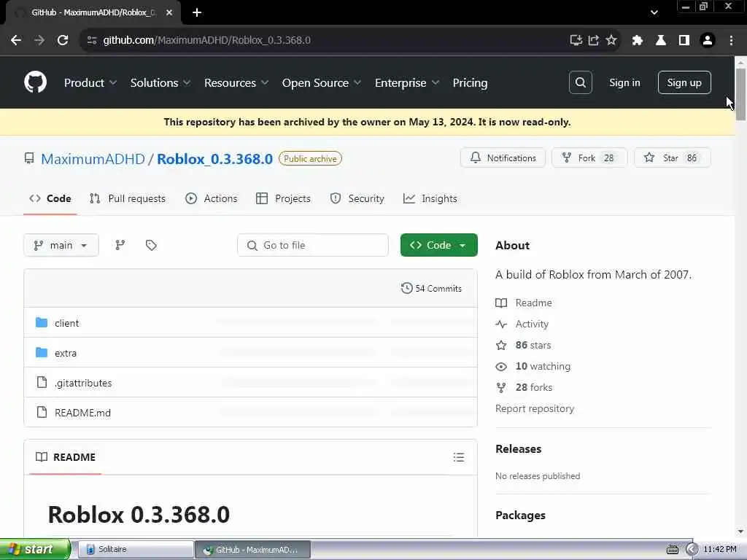This screenshot has height=560, width=747.
Task: Fork the repository with Fork button
Action: click(589, 157)
